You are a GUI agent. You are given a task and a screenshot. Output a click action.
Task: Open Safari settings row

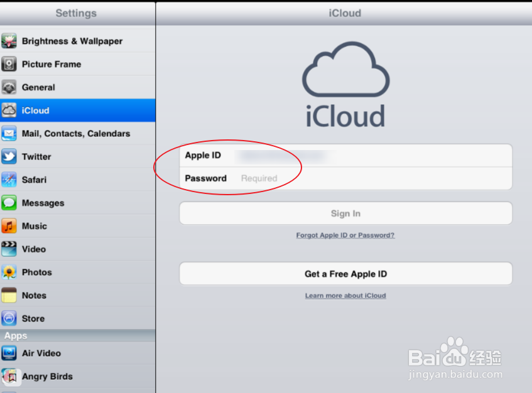[78, 180]
